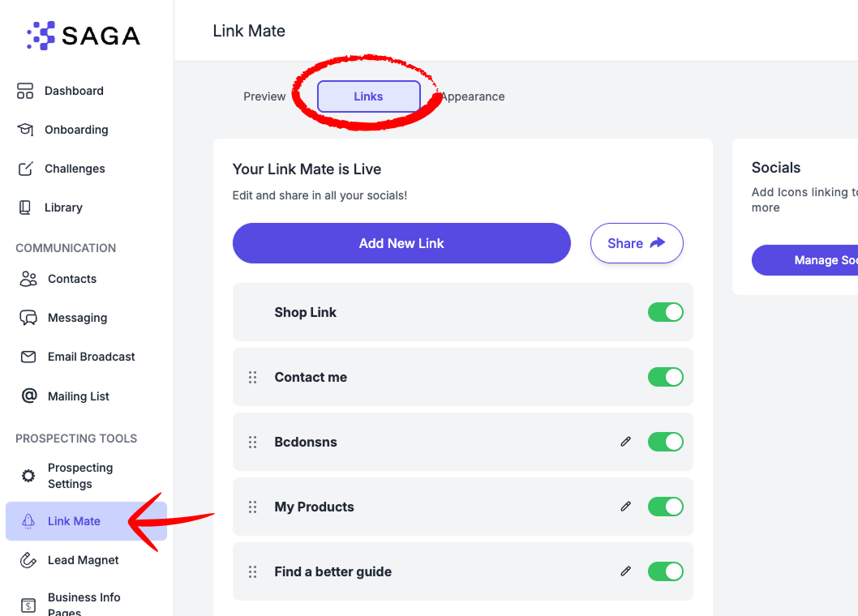Click the Contacts people icon
Image resolution: width=858 pixels, height=616 pixels.
click(x=28, y=279)
